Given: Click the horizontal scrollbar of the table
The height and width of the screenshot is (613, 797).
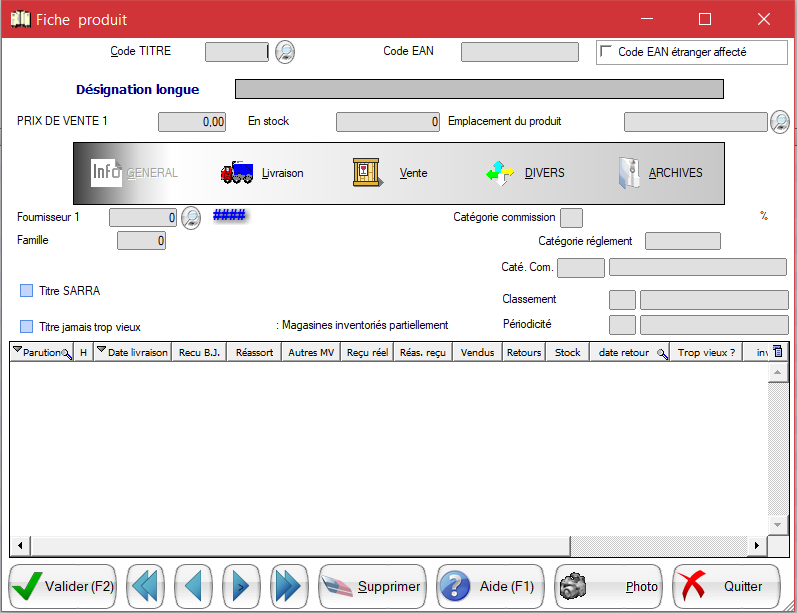Looking at the screenshot, I should tap(400, 547).
